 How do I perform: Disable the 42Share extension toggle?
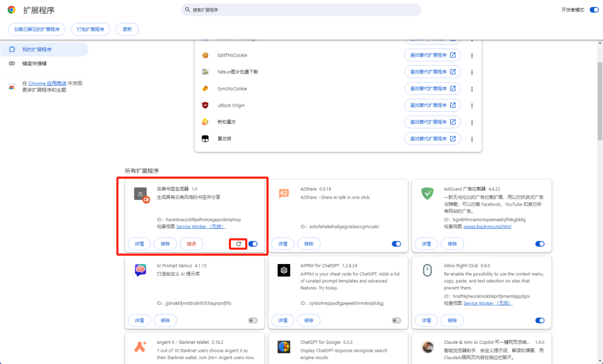tap(396, 244)
